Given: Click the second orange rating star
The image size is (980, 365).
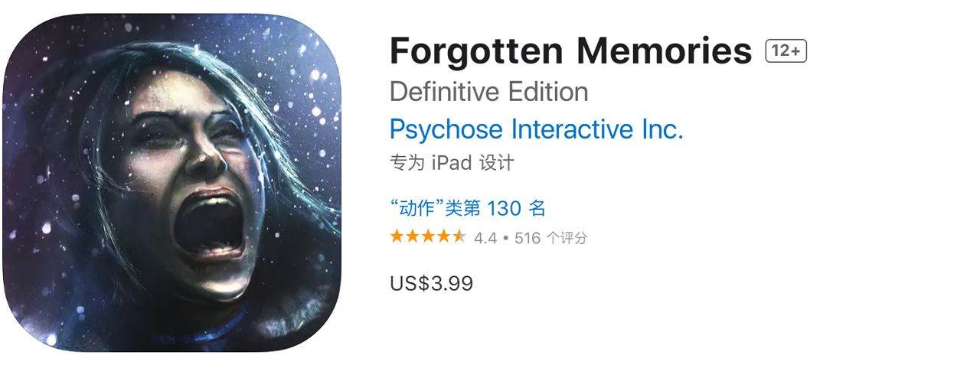Looking at the screenshot, I should [x=413, y=236].
